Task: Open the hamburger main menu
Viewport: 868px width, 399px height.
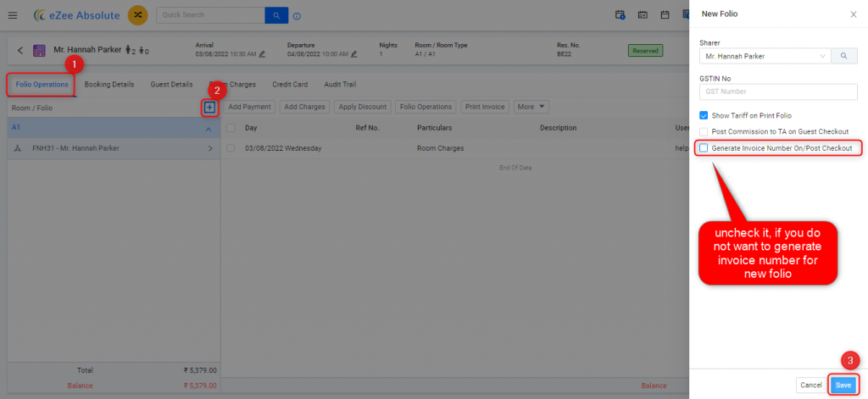Action: [x=13, y=15]
